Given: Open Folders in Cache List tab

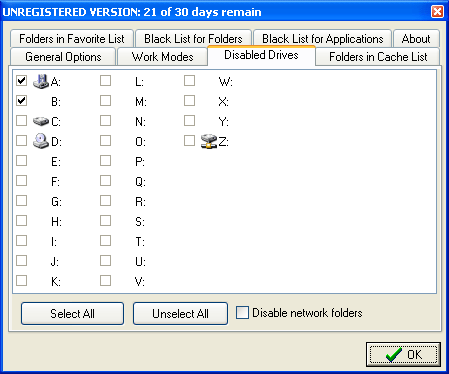Looking at the screenshot, I should (x=378, y=57).
